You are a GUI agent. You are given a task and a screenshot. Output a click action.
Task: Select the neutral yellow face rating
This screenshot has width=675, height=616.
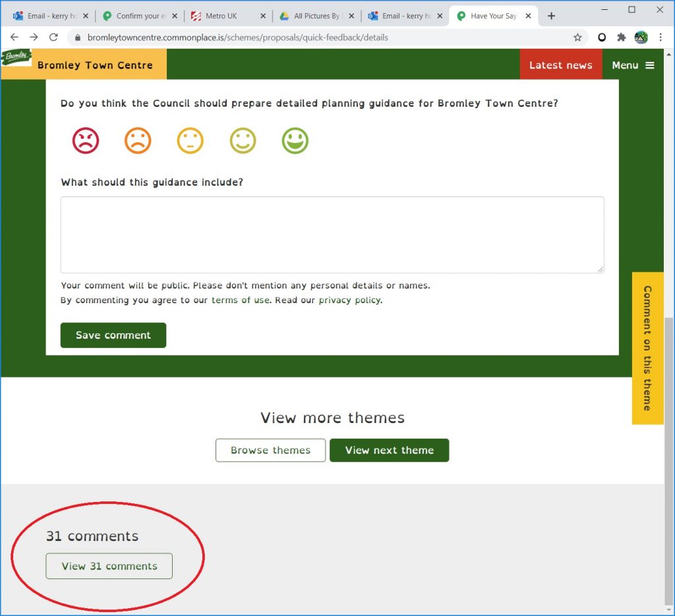pyautogui.click(x=191, y=140)
